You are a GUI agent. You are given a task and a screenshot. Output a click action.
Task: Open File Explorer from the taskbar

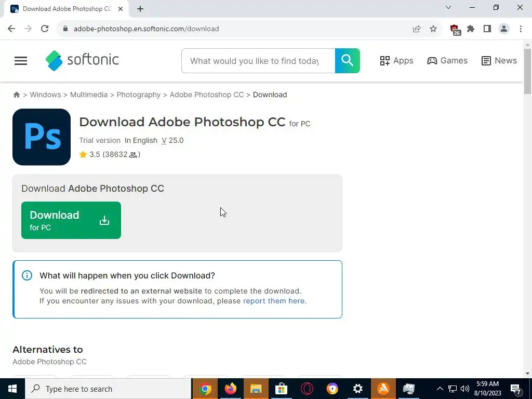(x=256, y=389)
